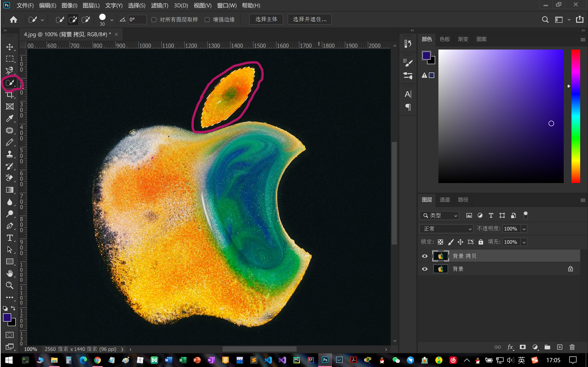This screenshot has height=367, width=588.
Task: Open the 不透明度 opacity dropdown
Action: 524,229
